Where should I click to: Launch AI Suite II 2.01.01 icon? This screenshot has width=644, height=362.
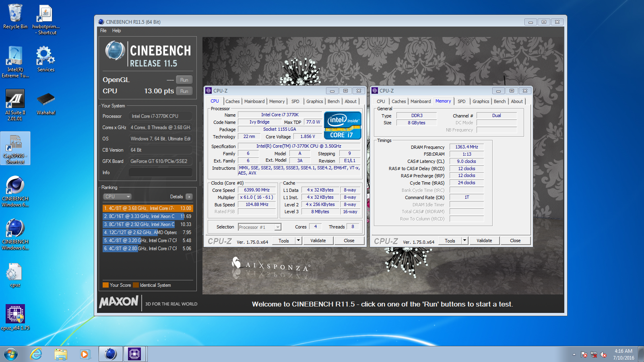coord(15,105)
